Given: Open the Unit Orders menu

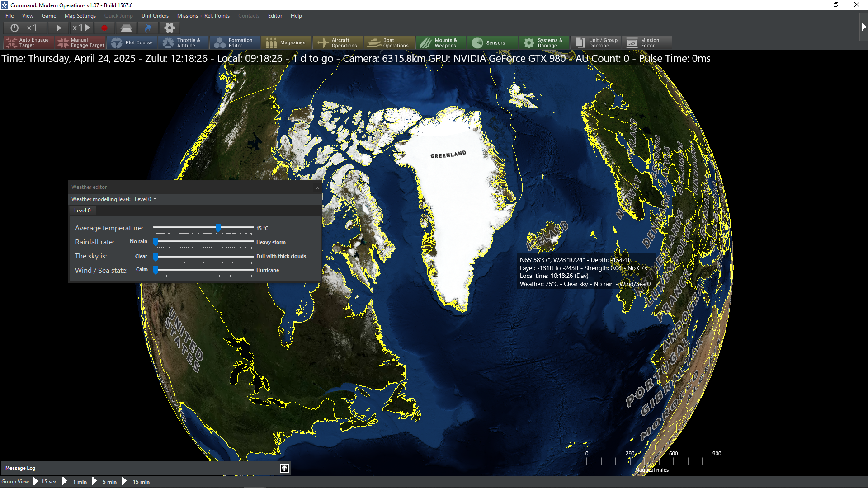Looking at the screenshot, I should pyautogui.click(x=155, y=16).
